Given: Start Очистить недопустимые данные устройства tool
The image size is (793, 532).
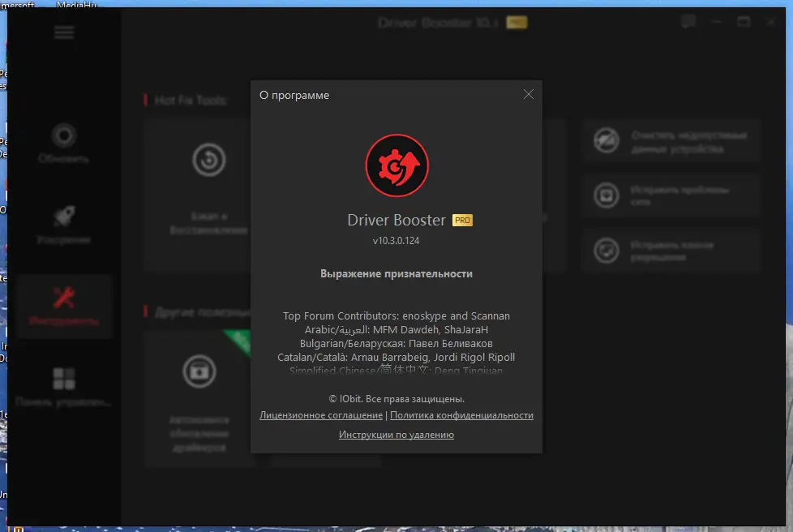Looking at the screenshot, I should click(x=671, y=140).
